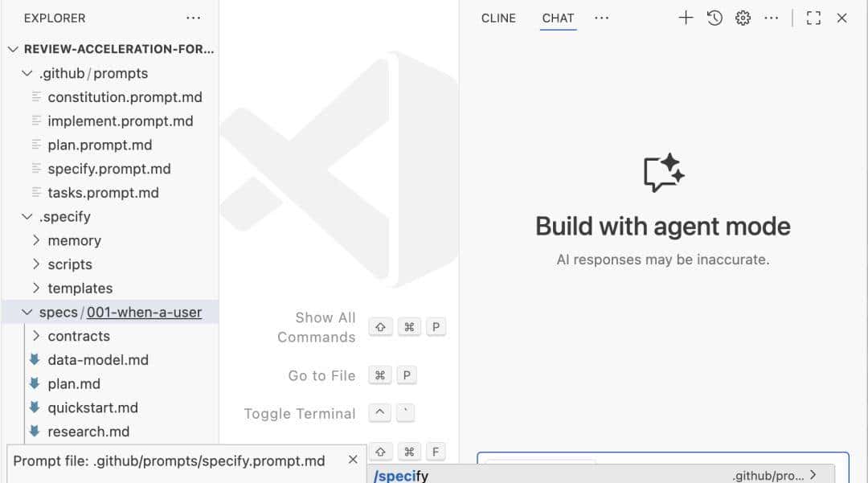The height and width of the screenshot is (483, 868).
Task: Open specify.prompt.md in the explorer
Action: 109,169
